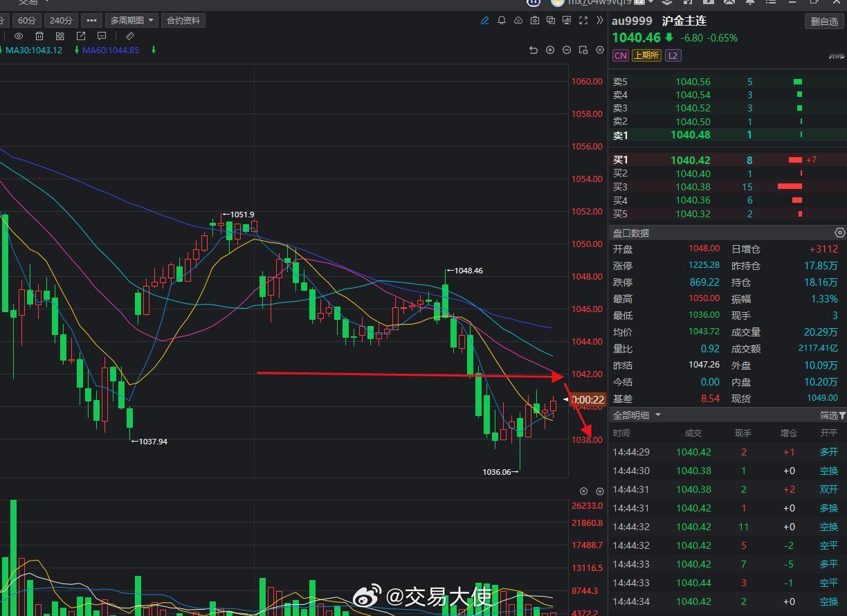Click the 持仓 18.16万 value
Screen dimensions: 847x616
[x=821, y=282]
